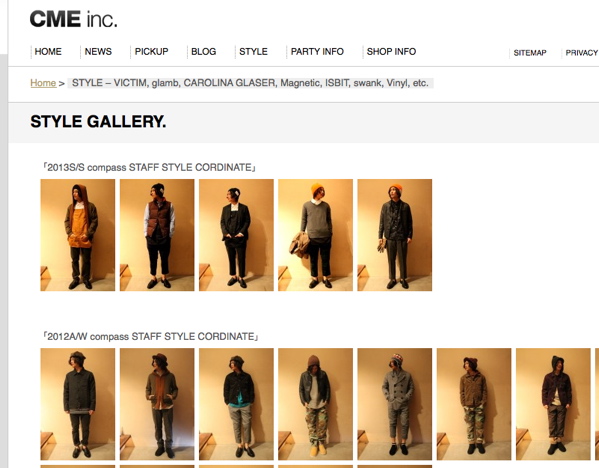The image size is (599, 468).
Task: Open PARTY INFO page
Action: pos(317,52)
